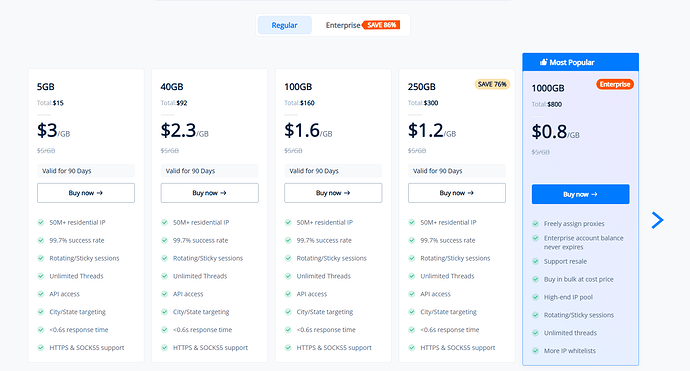
Task: Click checkmark beside Unlimited threads in 1000GB card
Action: coord(536,333)
